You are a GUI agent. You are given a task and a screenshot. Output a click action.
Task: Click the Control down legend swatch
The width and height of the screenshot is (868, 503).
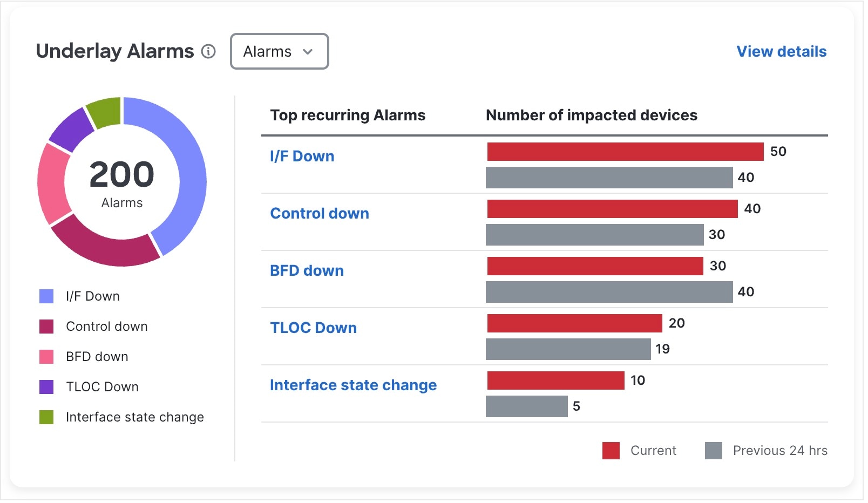coord(46,328)
